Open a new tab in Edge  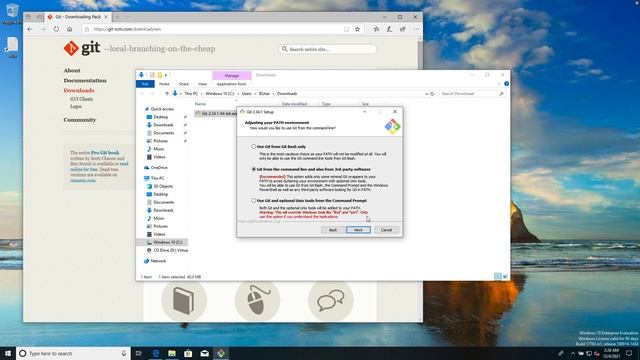117,17
